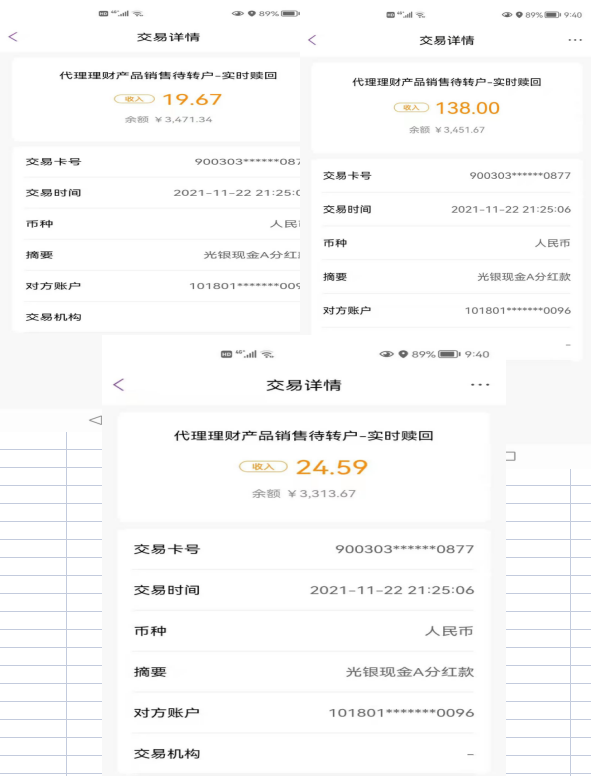The image size is (591, 776).
Task: Tap the battery icon in the bottom screenshot status bar
Action: [449, 354]
